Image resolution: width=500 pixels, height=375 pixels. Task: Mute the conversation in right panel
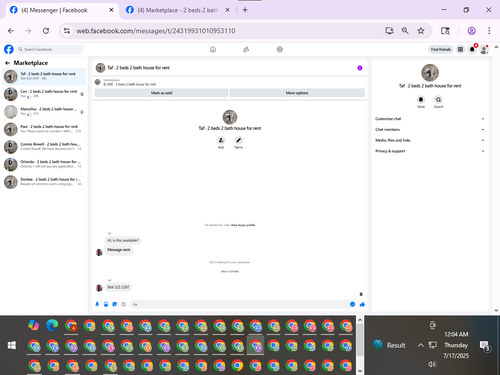coord(421,100)
